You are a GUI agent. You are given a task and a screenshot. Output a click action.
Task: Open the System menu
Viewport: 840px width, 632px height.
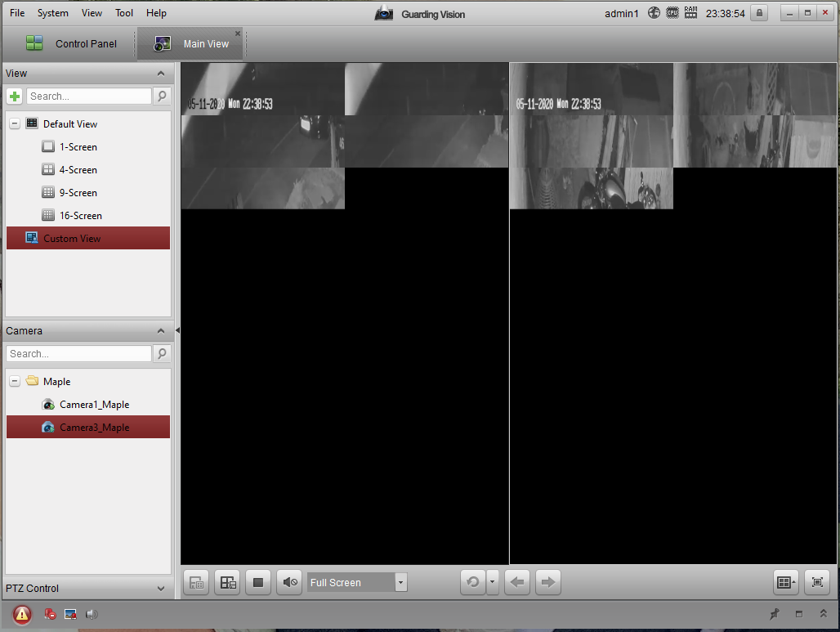pos(53,13)
